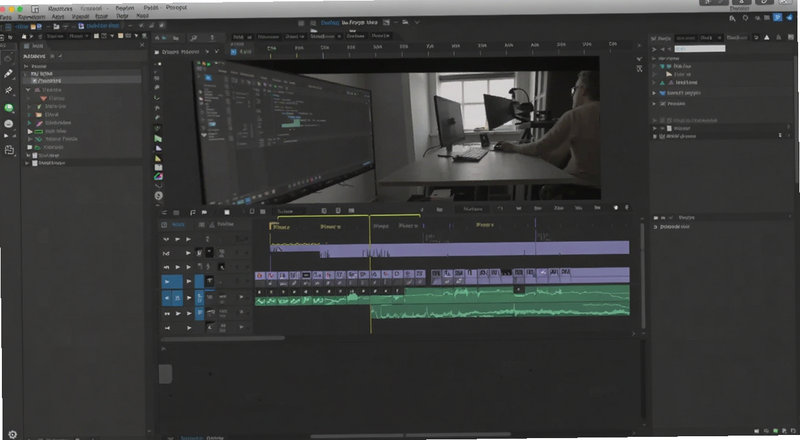The height and width of the screenshot is (440, 800).
Task: Click the puzzle-shaped icon in the left toolbar
Action: 9,150
